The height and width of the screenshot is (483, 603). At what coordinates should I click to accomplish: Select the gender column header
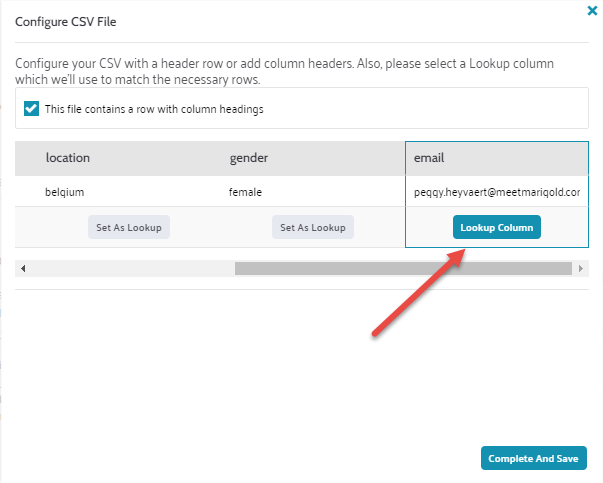coord(249,158)
